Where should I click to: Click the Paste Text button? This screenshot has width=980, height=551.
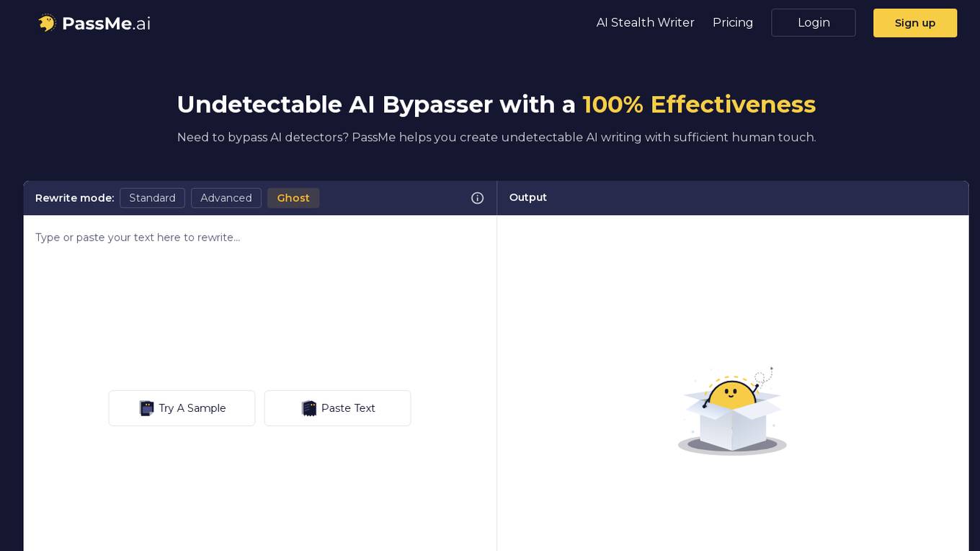click(x=337, y=408)
